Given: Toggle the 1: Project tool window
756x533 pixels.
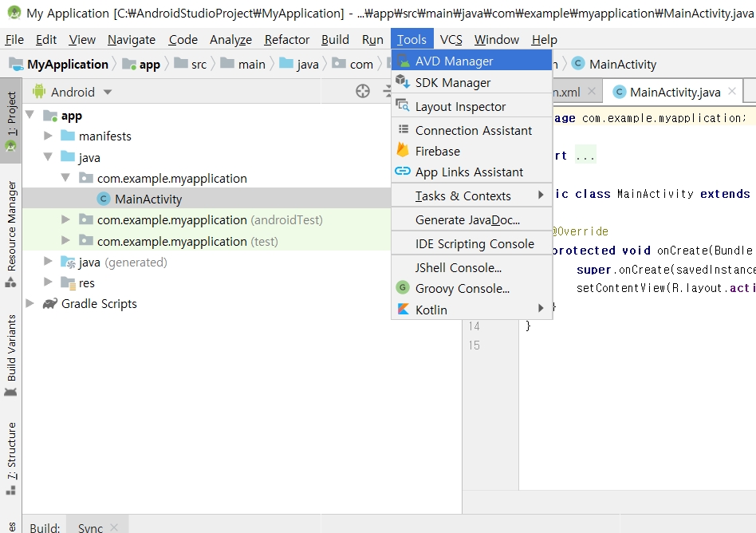Looking at the screenshot, I should point(10,120).
